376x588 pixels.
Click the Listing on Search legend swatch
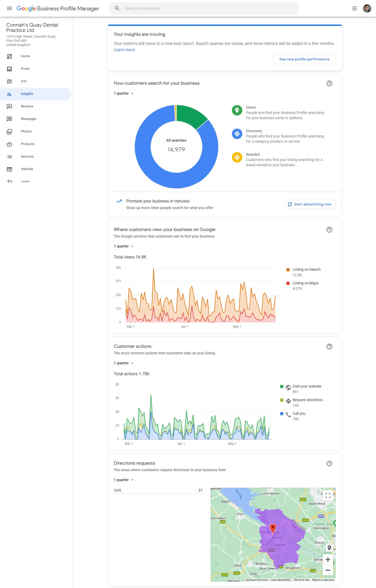pos(288,270)
